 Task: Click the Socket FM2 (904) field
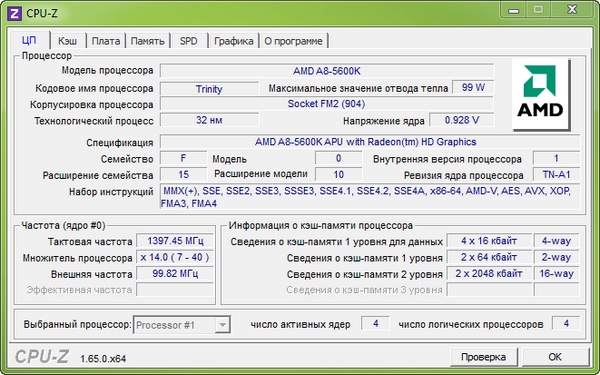tap(326, 104)
